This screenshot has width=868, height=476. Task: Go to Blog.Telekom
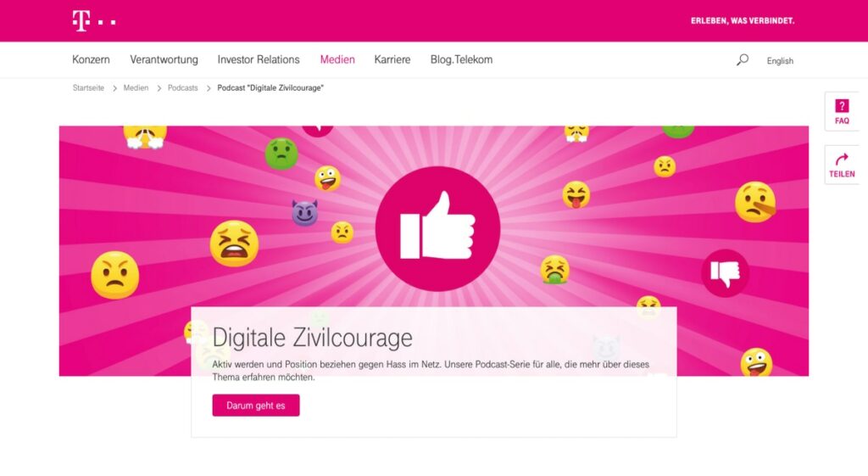click(461, 60)
